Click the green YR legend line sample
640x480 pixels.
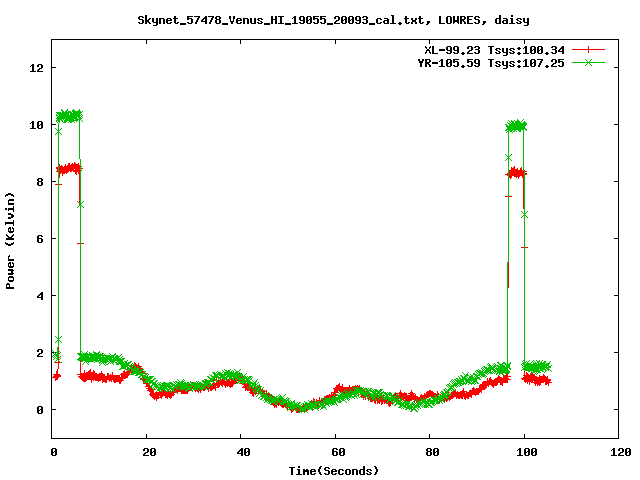tap(588, 62)
